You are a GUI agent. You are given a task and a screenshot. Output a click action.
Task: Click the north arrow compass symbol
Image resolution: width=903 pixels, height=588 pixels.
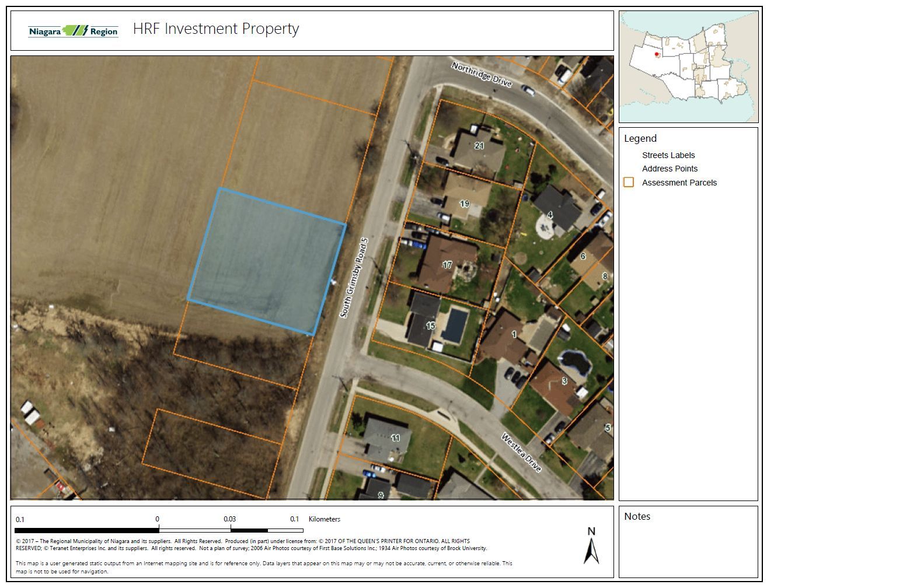click(591, 546)
